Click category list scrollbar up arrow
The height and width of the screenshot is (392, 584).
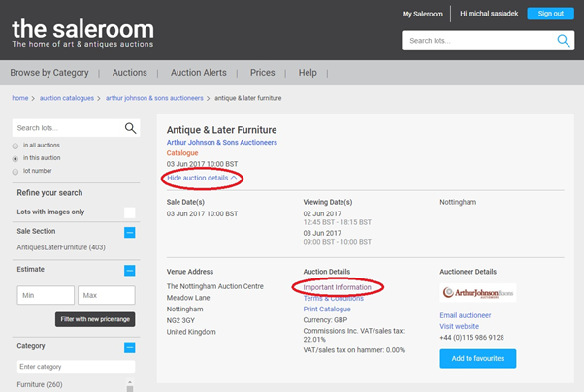click(x=130, y=382)
